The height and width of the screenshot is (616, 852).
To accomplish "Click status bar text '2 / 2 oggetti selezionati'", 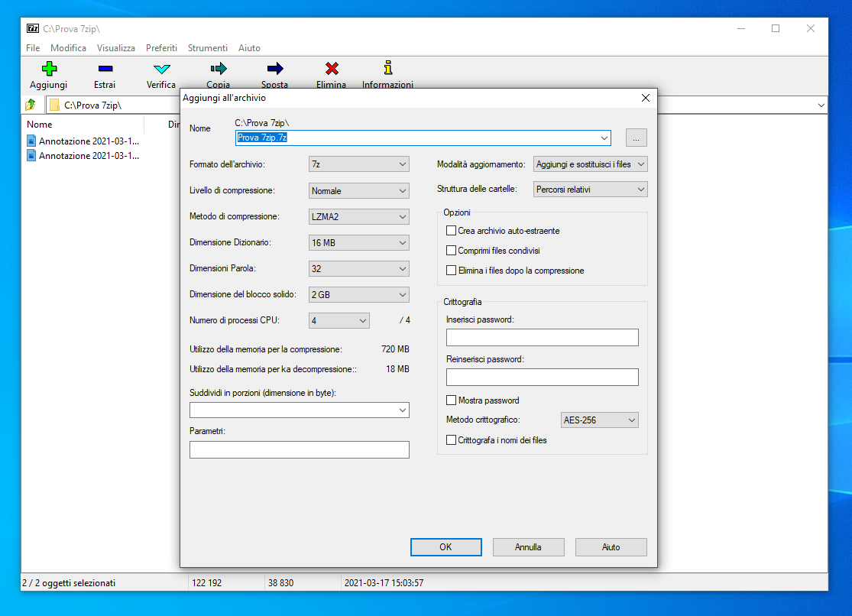I will pos(69,583).
